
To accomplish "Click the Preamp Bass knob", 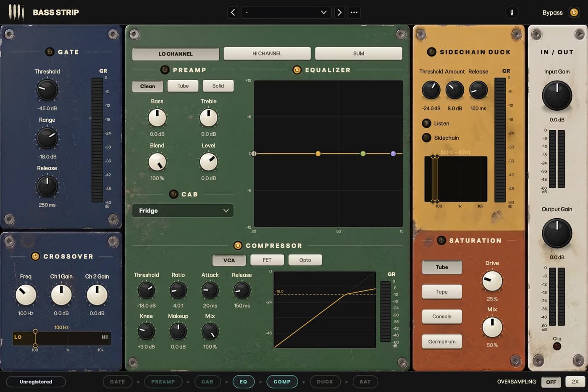I will (157, 118).
